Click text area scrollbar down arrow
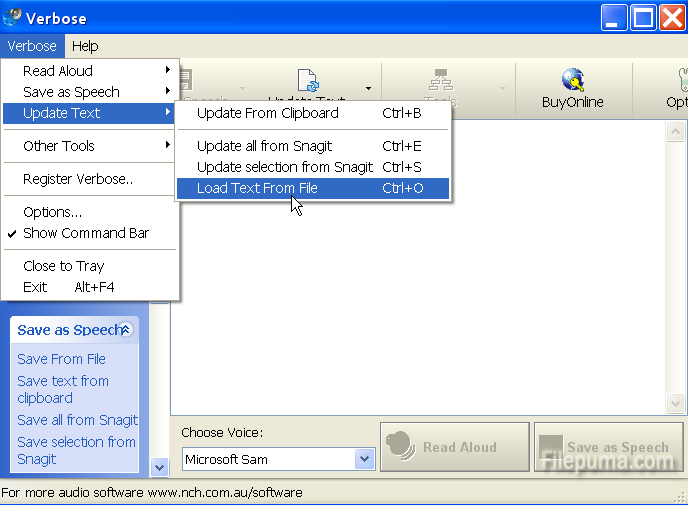The image size is (688, 505). 675,403
